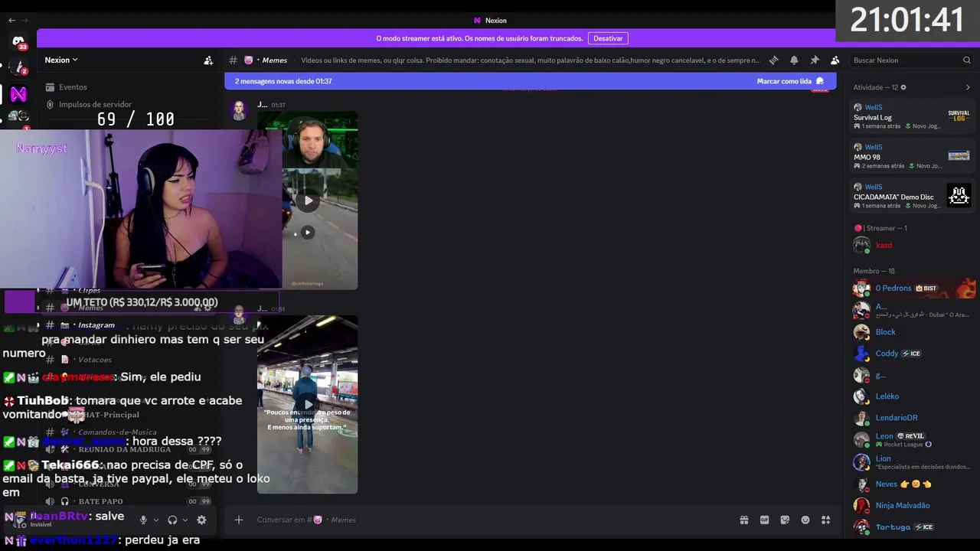
Task: Open Nexion server dropdown menu
Action: click(x=61, y=60)
